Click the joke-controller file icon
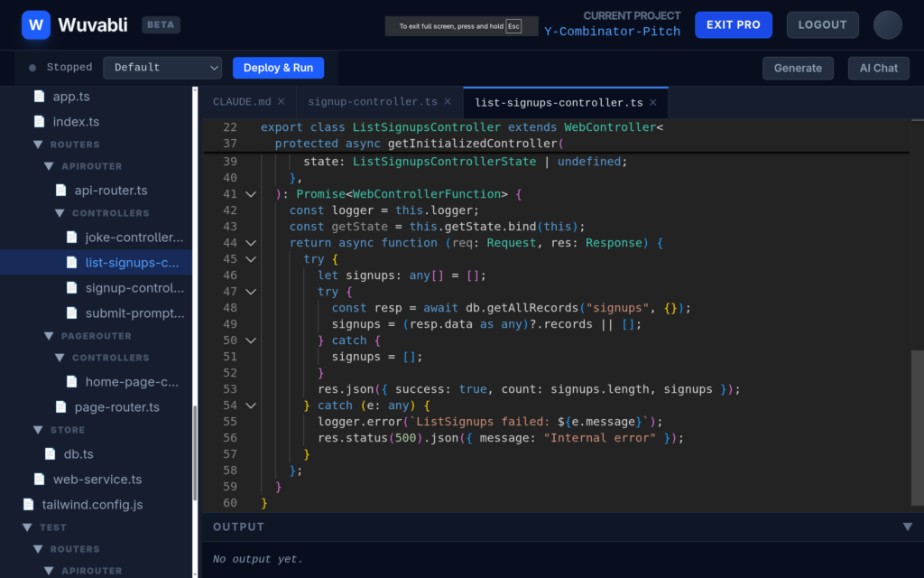This screenshot has height=578, width=924. click(72, 238)
